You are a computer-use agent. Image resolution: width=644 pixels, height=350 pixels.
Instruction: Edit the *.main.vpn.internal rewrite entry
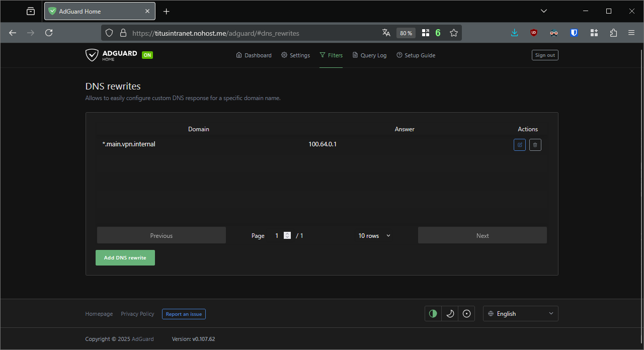tap(520, 145)
